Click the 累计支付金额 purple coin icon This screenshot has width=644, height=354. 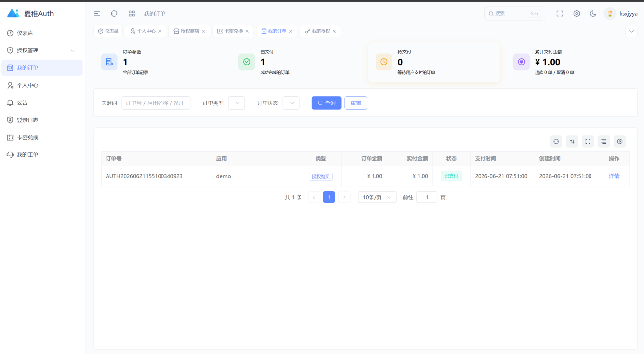pos(521,62)
